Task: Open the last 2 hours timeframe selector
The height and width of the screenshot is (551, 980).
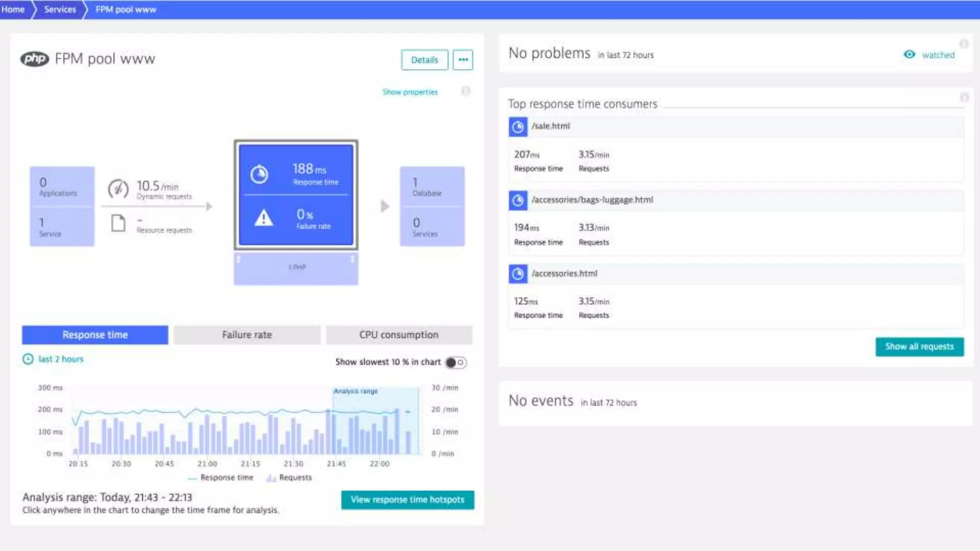Action: 60,359
